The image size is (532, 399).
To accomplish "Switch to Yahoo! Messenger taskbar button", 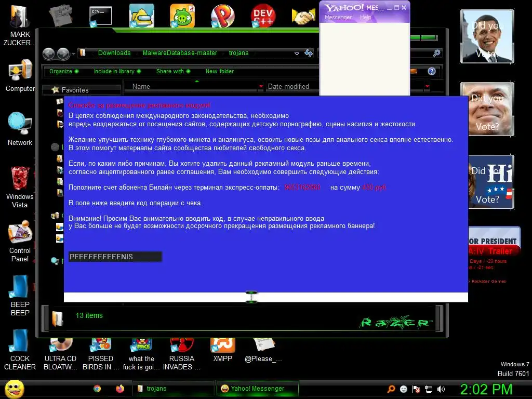I will (x=258, y=389).
